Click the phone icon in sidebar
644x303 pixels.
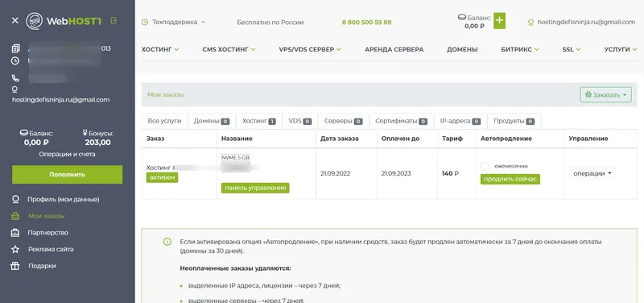15,78
